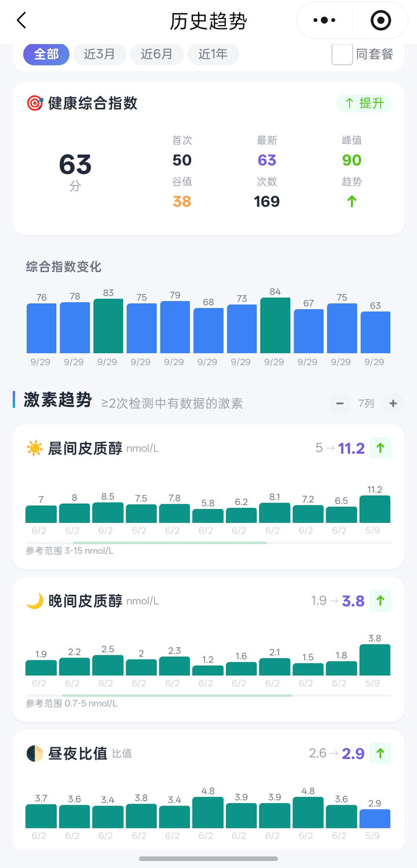Click the 历史趋势 page title
417x868 pixels.
[x=209, y=21]
